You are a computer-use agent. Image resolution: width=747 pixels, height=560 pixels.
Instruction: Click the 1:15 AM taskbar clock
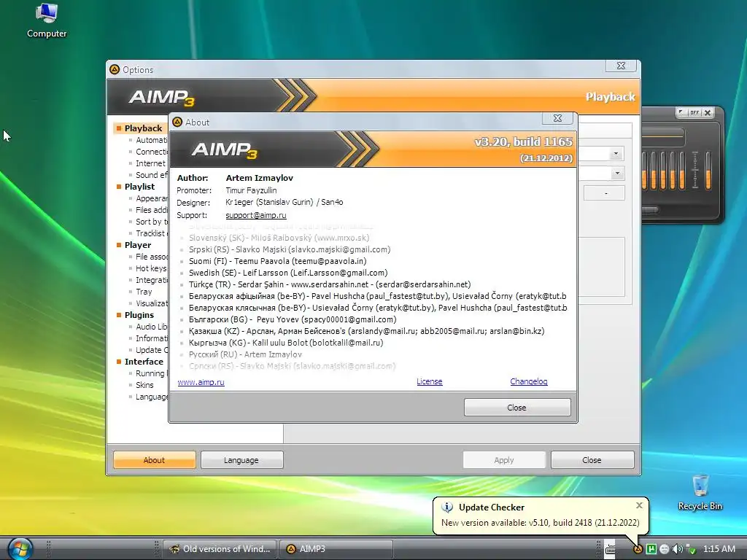click(719, 549)
